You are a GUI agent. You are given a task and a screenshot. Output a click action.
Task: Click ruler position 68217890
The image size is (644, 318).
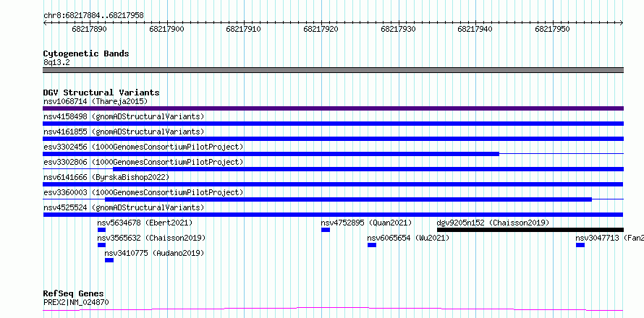tap(89, 29)
